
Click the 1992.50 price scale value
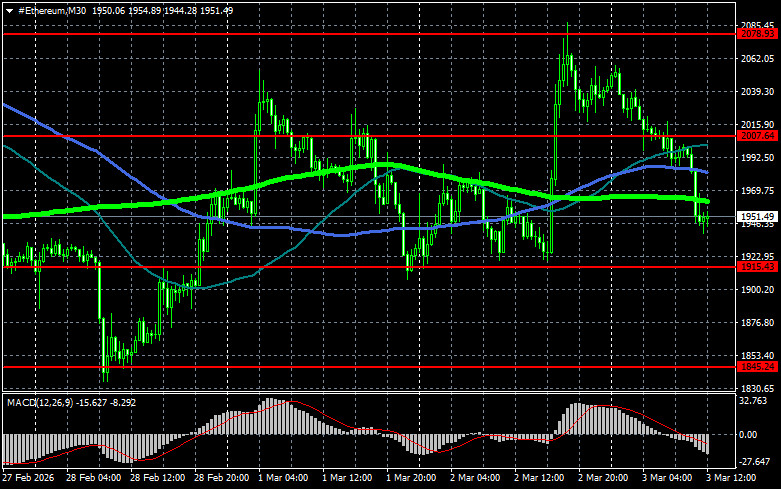[x=758, y=157]
